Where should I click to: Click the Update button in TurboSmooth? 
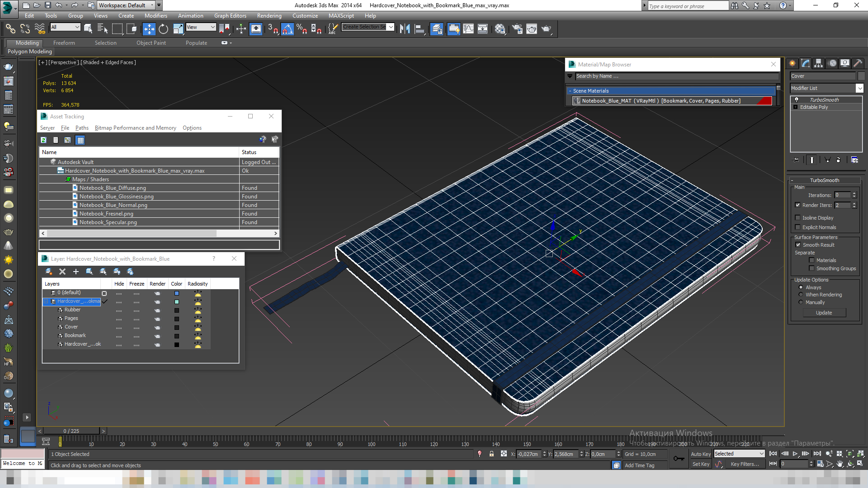coord(824,313)
